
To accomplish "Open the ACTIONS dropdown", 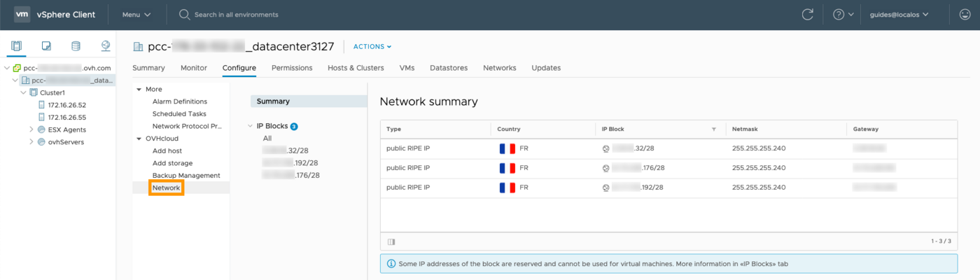I will [372, 46].
